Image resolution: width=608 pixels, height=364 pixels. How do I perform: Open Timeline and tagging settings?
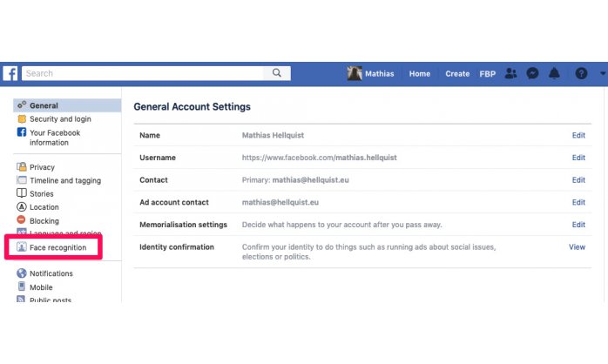tap(65, 180)
